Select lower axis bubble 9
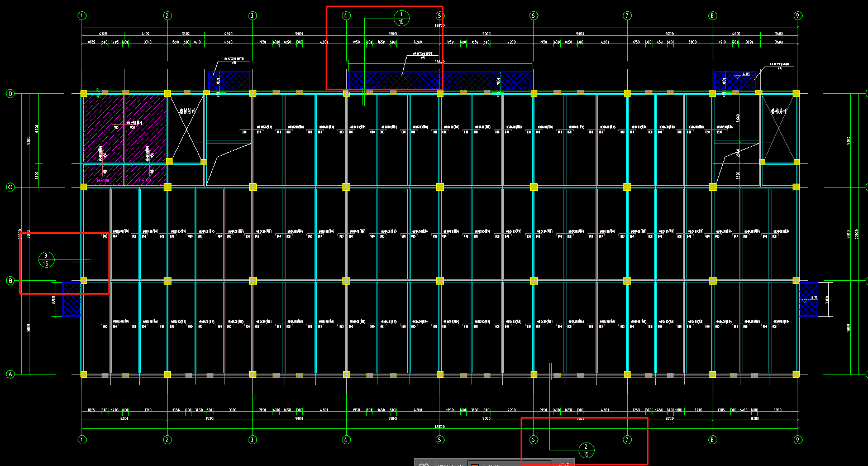 (798, 440)
